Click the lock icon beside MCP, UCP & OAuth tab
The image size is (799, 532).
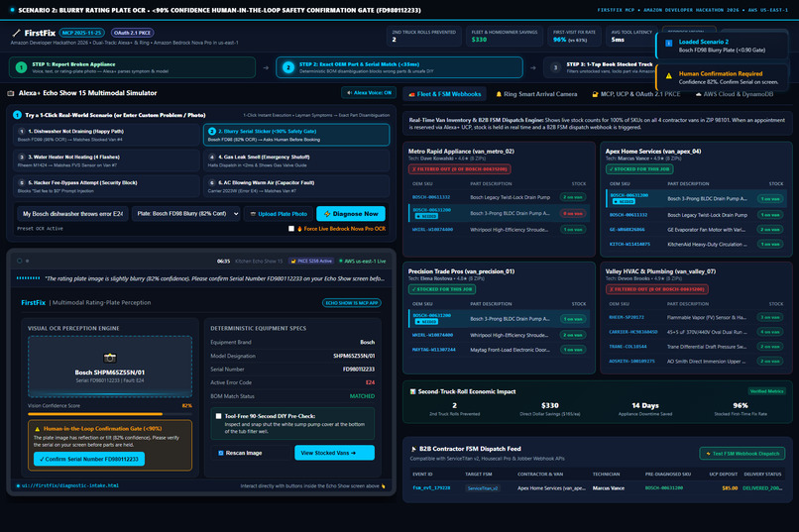(595, 94)
